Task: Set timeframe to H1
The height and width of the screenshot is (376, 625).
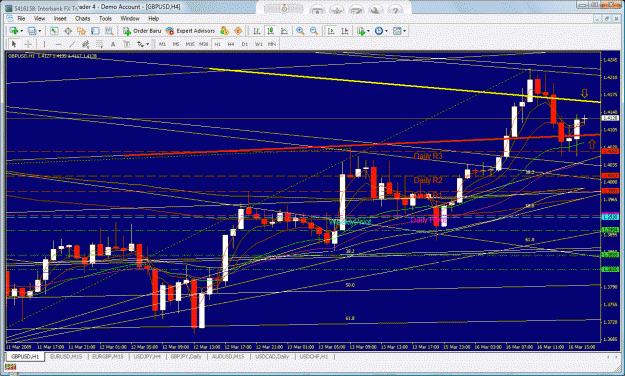Action: coord(218,44)
